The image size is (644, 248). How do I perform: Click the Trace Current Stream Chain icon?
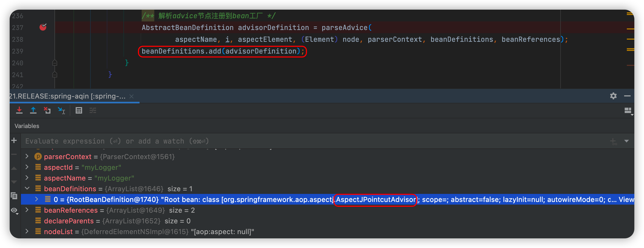93,110
